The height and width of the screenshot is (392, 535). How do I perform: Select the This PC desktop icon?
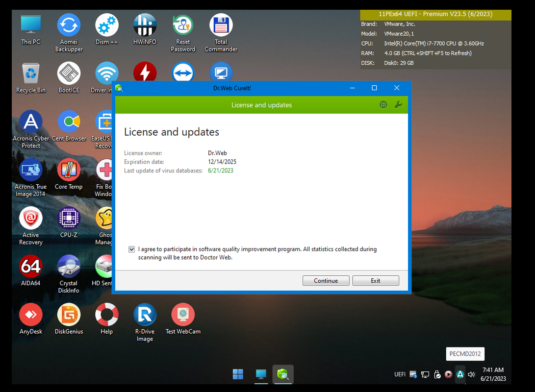[31, 30]
